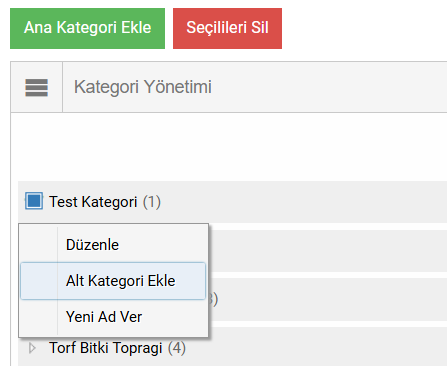The height and width of the screenshot is (366, 447).
Task: Click the Ana Kategori Ekle button
Action: click(x=87, y=28)
